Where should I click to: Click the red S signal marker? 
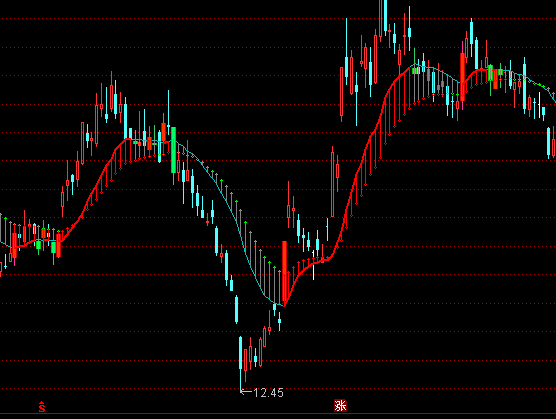pos(42,407)
